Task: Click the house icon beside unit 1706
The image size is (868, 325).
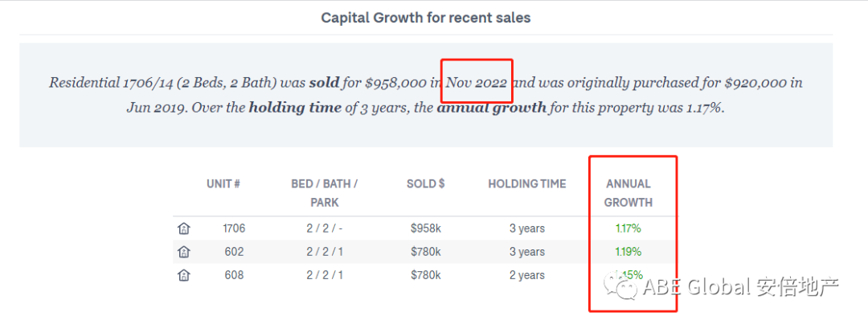Action: coord(184,228)
